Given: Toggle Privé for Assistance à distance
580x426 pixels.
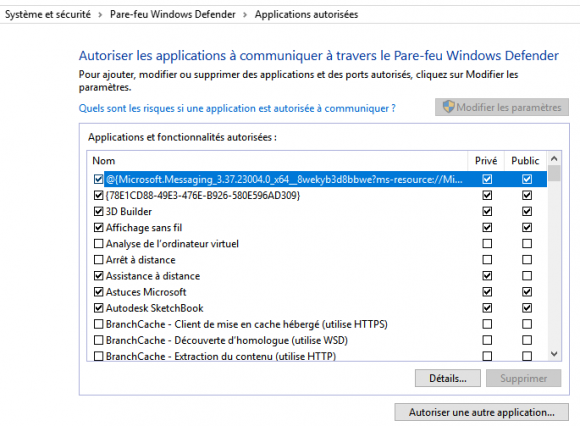Looking at the screenshot, I should click(487, 276).
